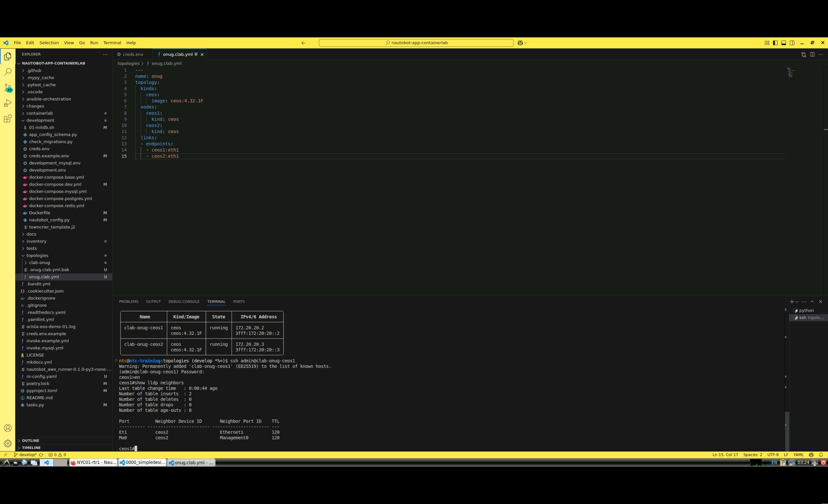This screenshot has width=828, height=504.
Task: Open the Source Control view icon
Action: pos(8,87)
